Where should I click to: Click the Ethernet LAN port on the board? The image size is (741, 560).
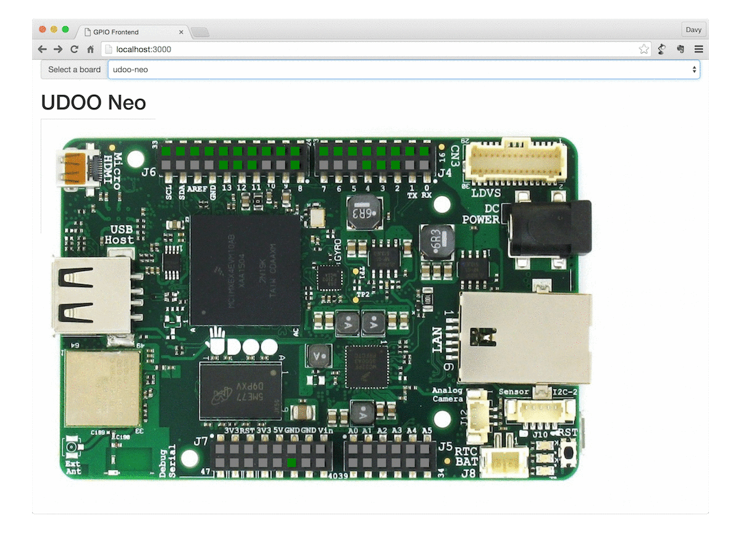tap(525, 337)
